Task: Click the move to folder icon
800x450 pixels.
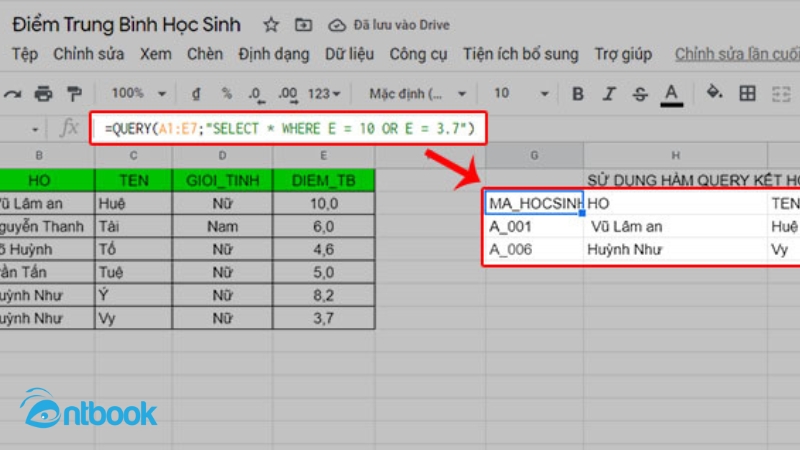Action: pos(303,24)
